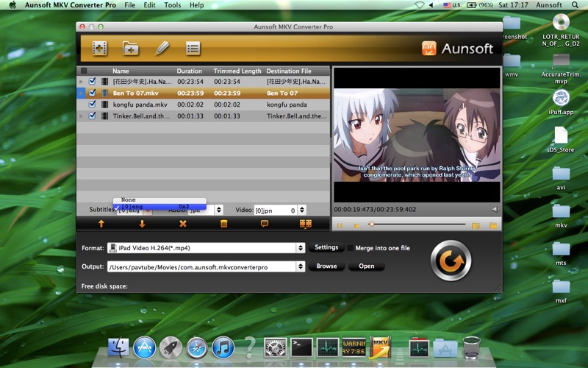Open the Help menu
Viewport: 588px width, 368px height.
[x=196, y=5]
